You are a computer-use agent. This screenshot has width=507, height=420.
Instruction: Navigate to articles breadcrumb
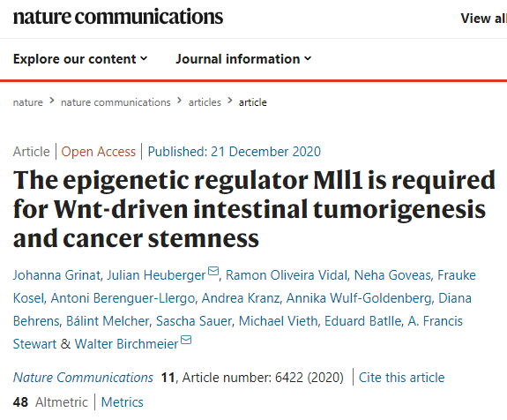tap(205, 102)
